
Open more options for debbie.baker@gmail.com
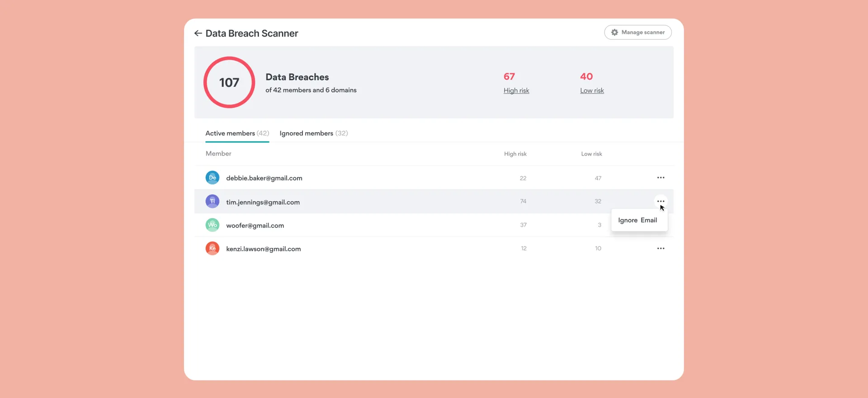(x=660, y=178)
